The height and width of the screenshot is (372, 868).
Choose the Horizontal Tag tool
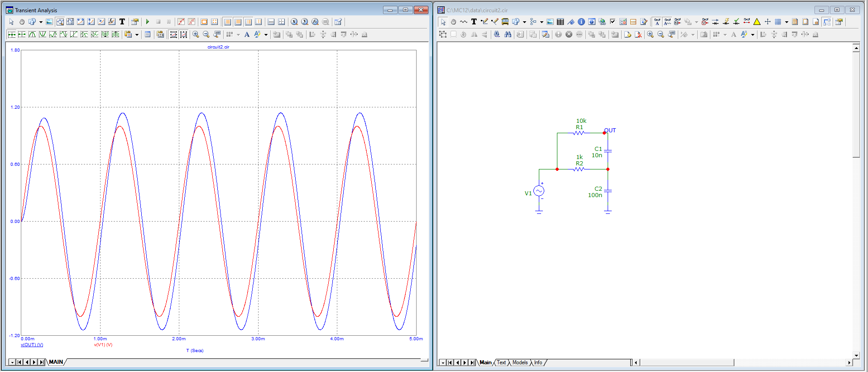pyautogui.click(x=81, y=22)
